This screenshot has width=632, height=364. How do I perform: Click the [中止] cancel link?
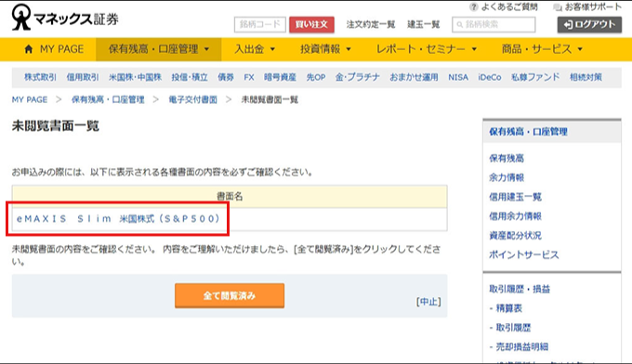(x=428, y=302)
